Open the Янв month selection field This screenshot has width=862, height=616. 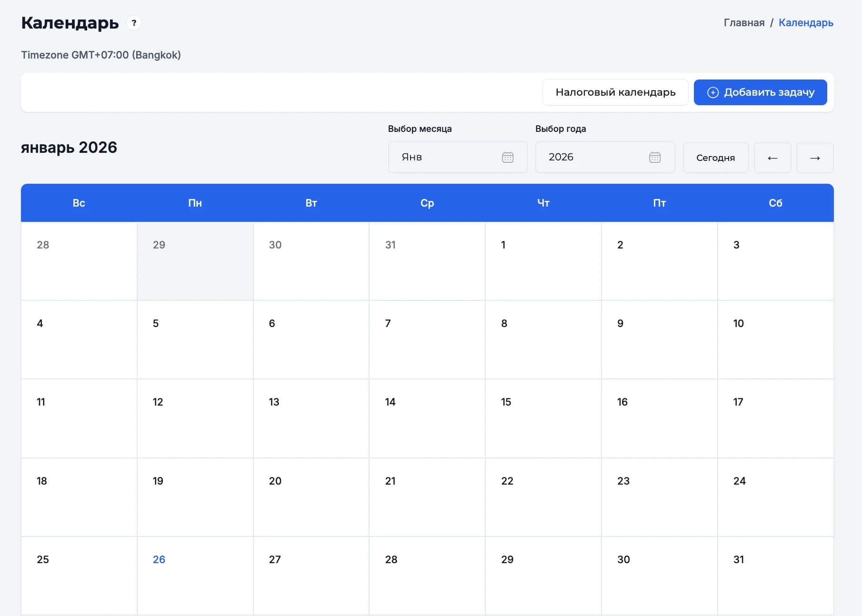(x=458, y=157)
